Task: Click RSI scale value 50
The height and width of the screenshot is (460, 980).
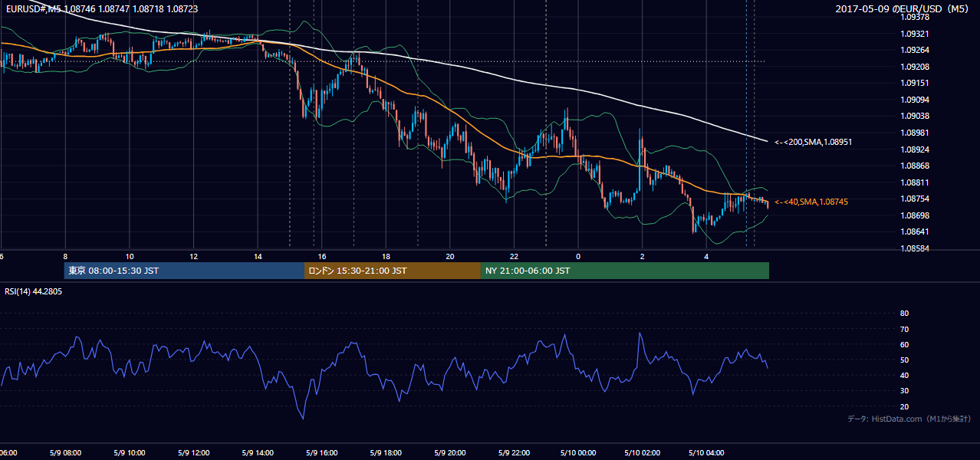Action: [904, 360]
